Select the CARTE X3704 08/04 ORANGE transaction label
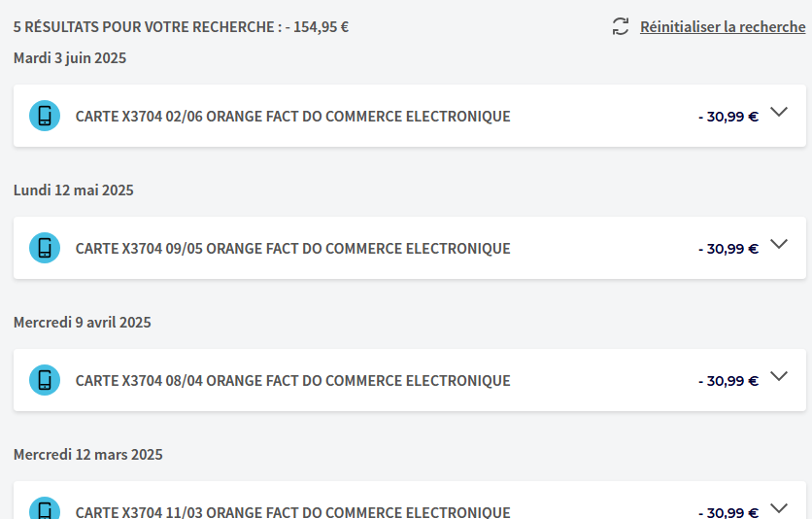 click(x=292, y=381)
